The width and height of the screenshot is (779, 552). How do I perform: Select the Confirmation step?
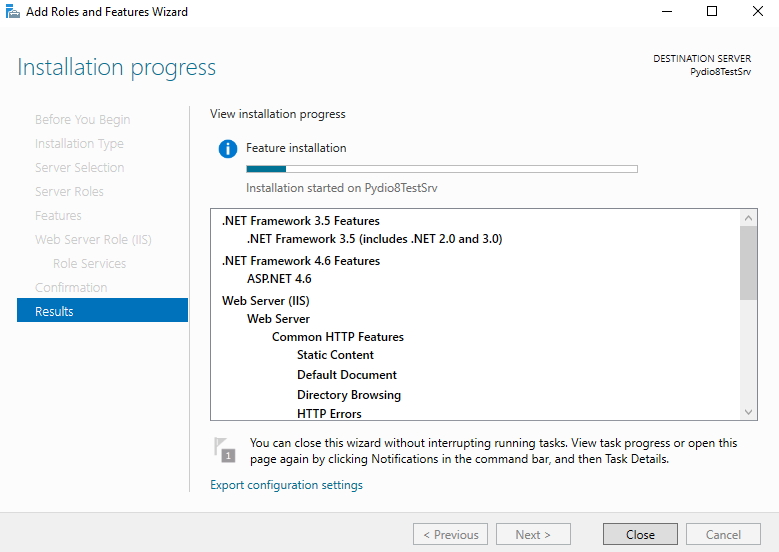[x=71, y=287]
